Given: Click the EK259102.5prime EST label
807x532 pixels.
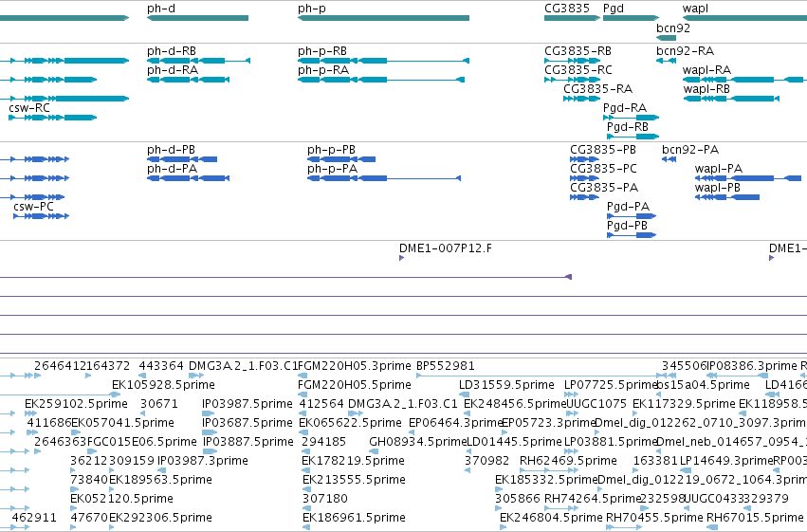Looking at the screenshot, I should point(76,404).
